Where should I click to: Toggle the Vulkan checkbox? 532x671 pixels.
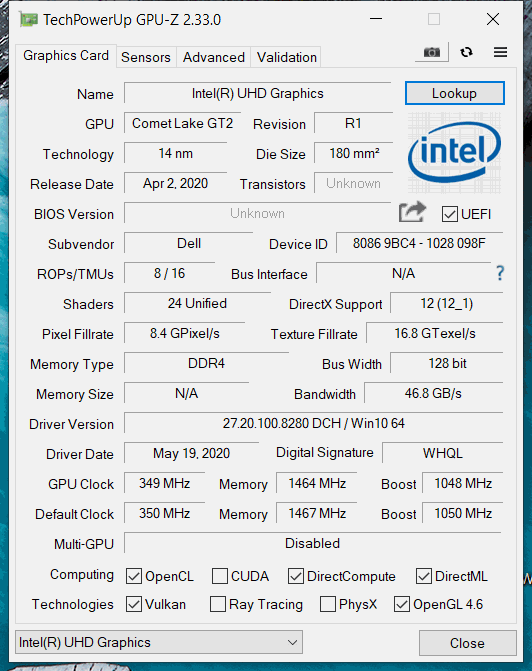pos(134,604)
